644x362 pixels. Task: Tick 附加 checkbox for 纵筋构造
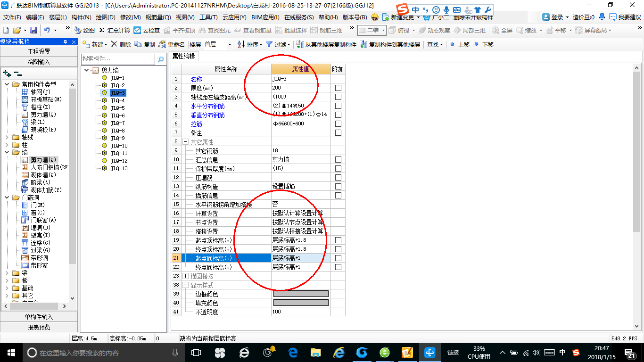(x=338, y=187)
